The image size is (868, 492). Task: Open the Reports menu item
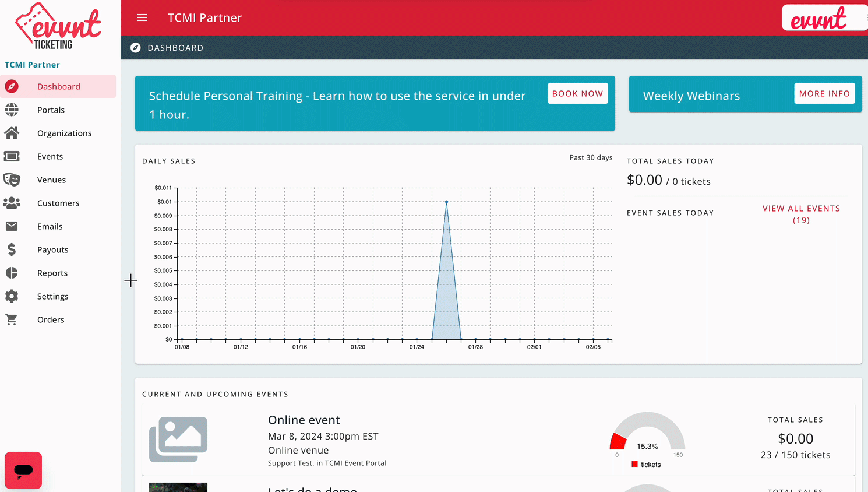coord(58,273)
